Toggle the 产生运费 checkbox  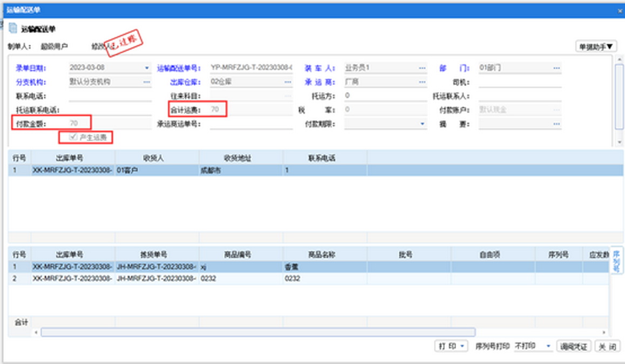click(73, 138)
